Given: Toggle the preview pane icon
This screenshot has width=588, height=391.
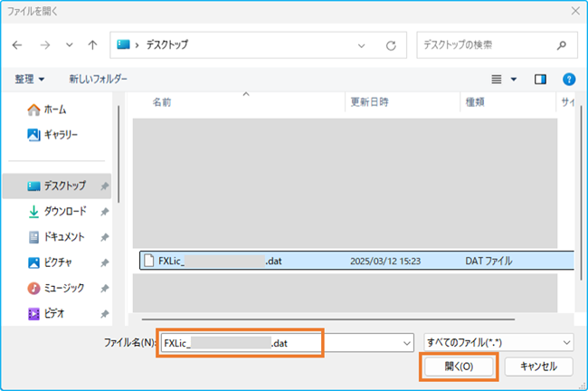Looking at the screenshot, I should point(540,79).
